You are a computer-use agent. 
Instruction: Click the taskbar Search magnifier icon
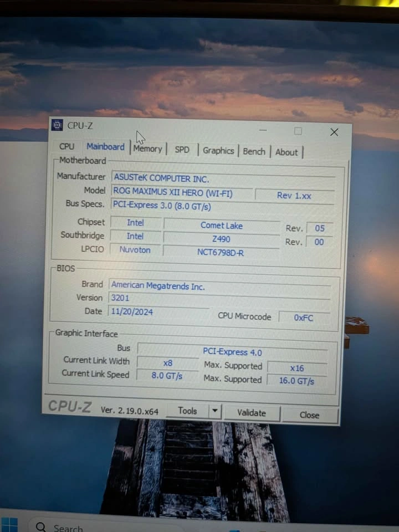(x=40, y=526)
